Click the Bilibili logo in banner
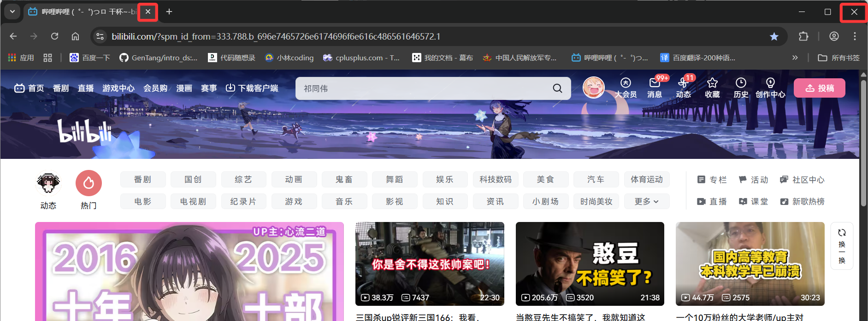 point(84,131)
